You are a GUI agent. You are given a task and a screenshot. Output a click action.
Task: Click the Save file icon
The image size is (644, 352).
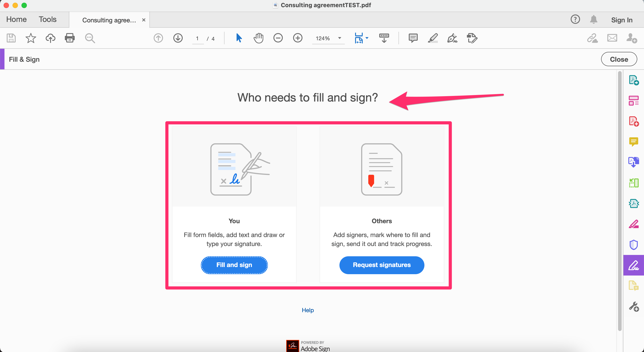[x=11, y=38]
